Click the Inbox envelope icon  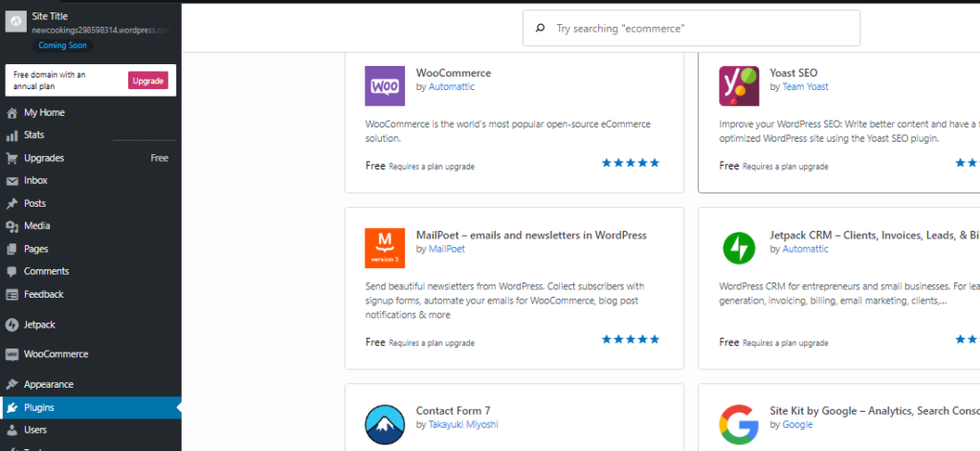coord(11,181)
